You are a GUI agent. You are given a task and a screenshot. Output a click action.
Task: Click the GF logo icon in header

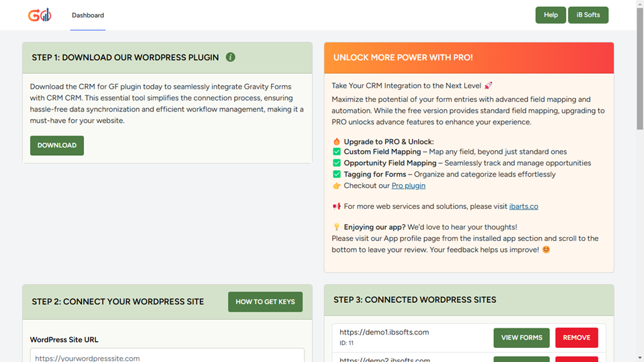pyautogui.click(x=39, y=15)
